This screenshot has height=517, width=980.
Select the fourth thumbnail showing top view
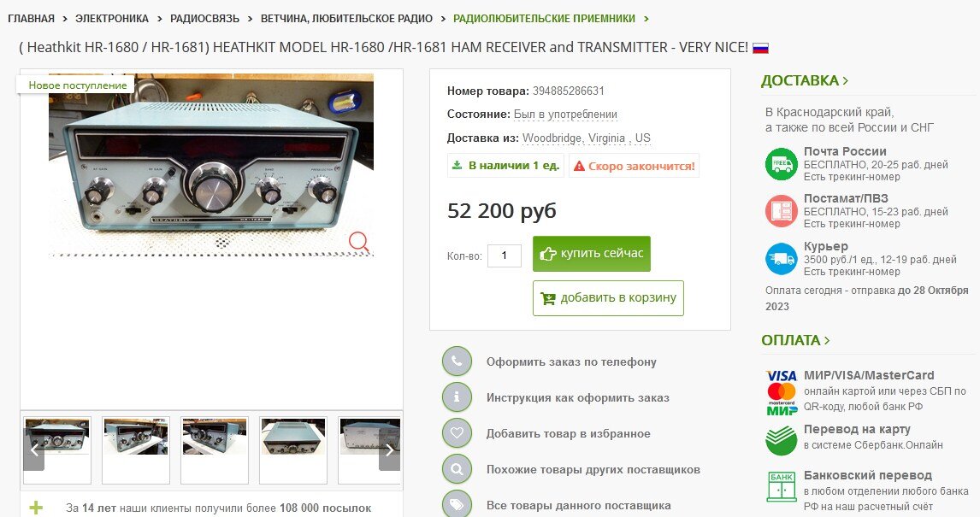point(293,449)
